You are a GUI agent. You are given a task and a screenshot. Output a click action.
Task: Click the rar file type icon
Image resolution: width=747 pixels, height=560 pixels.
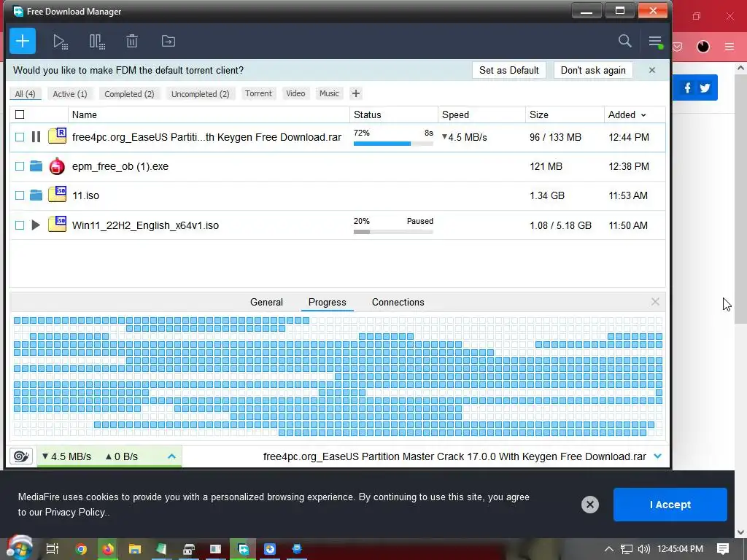click(57, 136)
